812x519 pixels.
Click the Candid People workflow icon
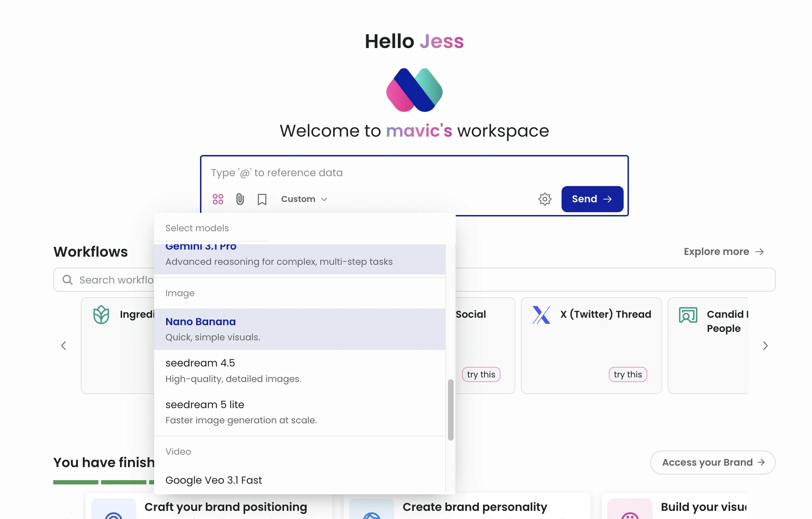pos(688,315)
